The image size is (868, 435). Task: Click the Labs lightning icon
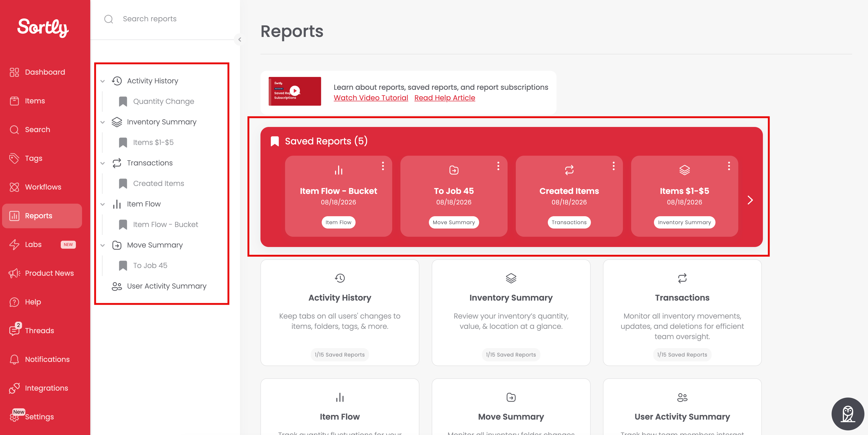pos(14,244)
